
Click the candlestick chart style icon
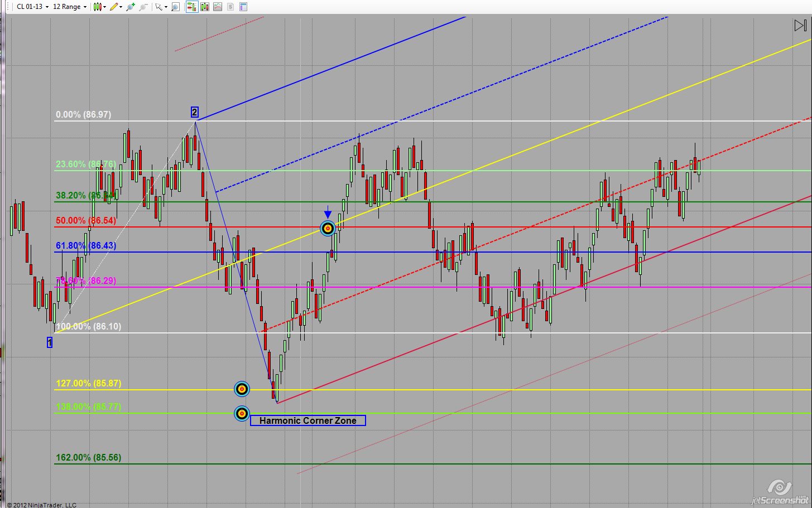coord(98,7)
